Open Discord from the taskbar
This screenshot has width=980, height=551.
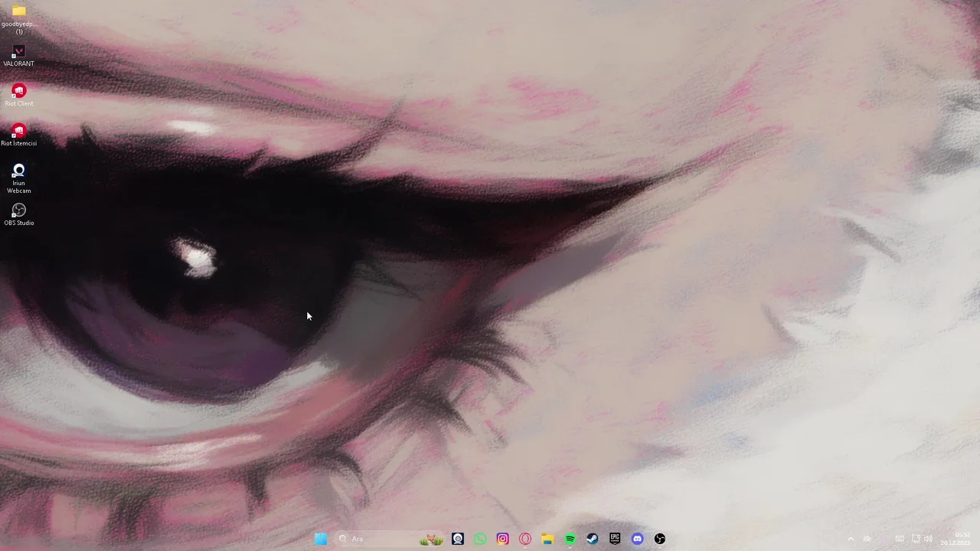pyautogui.click(x=637, y=539)
